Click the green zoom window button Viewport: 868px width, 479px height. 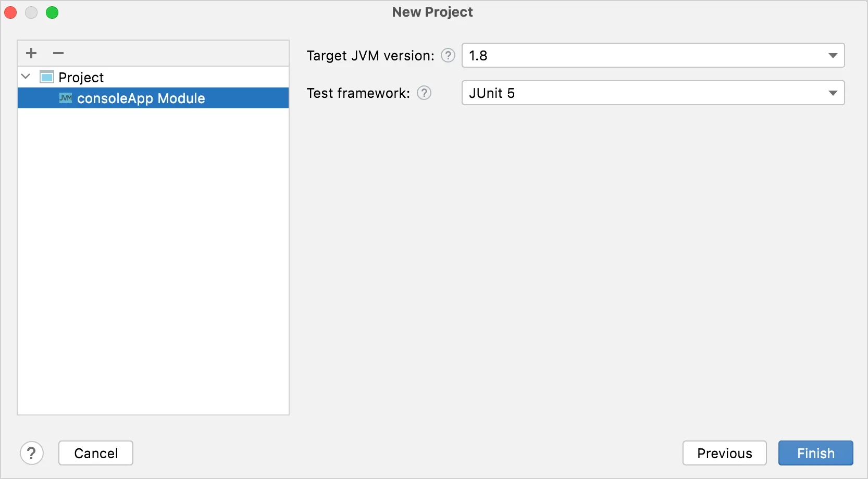52,12
